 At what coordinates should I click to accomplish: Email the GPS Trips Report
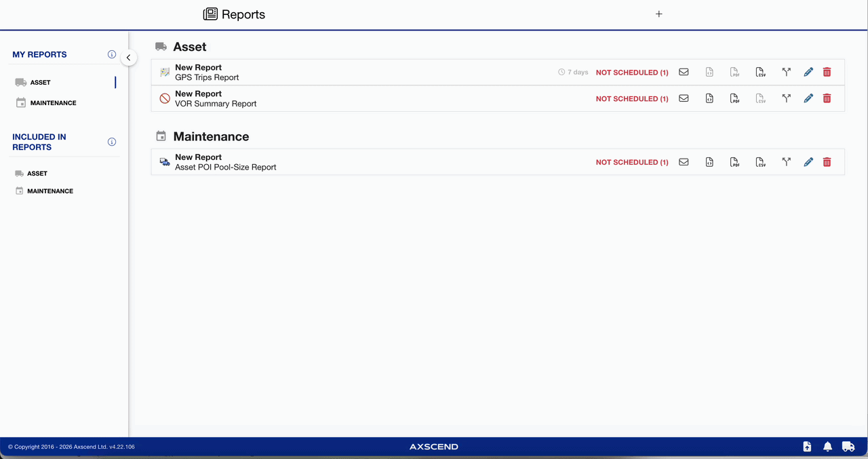(x=684, y=72)
